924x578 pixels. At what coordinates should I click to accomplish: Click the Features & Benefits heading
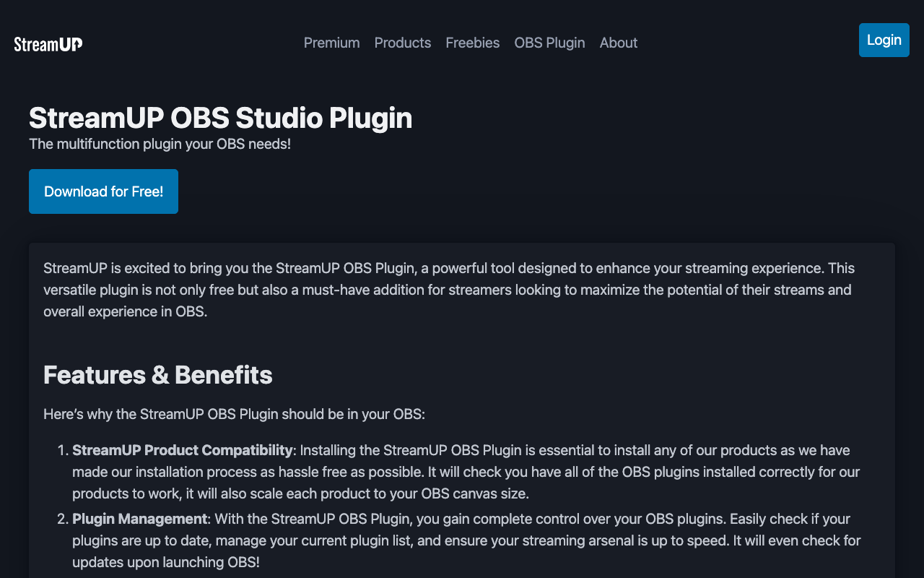tap(158, 375)
